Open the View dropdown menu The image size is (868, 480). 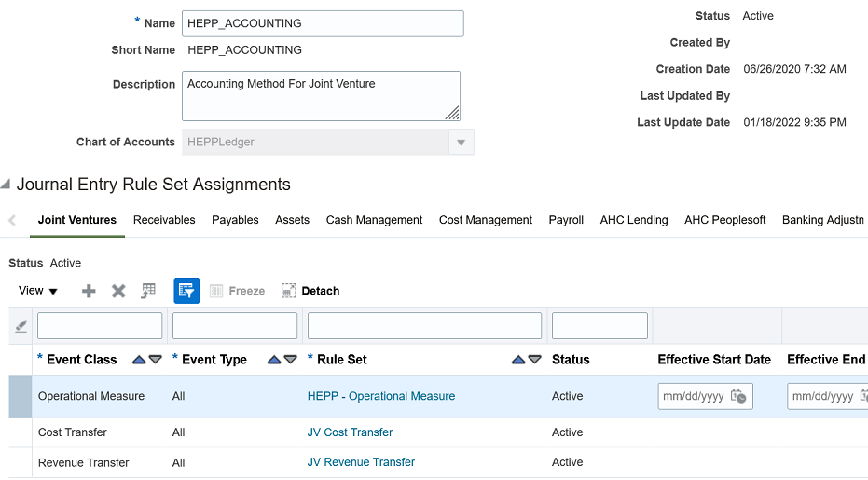pos(38,291)
